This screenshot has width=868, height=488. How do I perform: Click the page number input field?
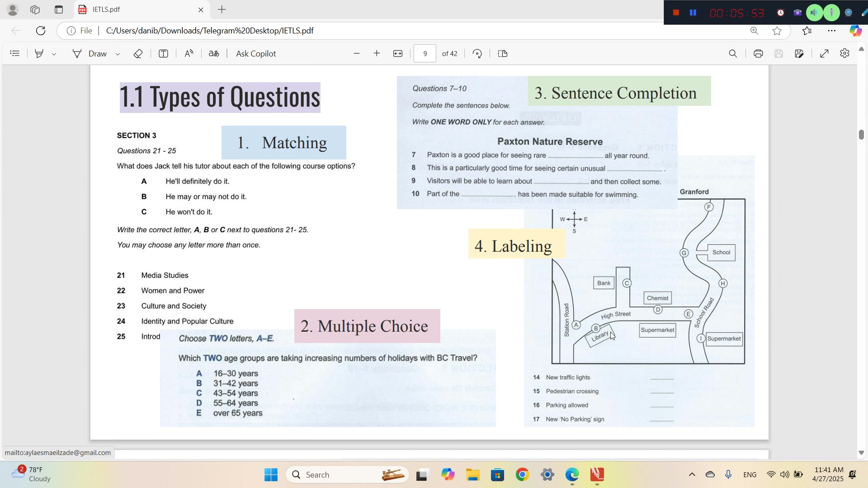[x=425, y=54]
